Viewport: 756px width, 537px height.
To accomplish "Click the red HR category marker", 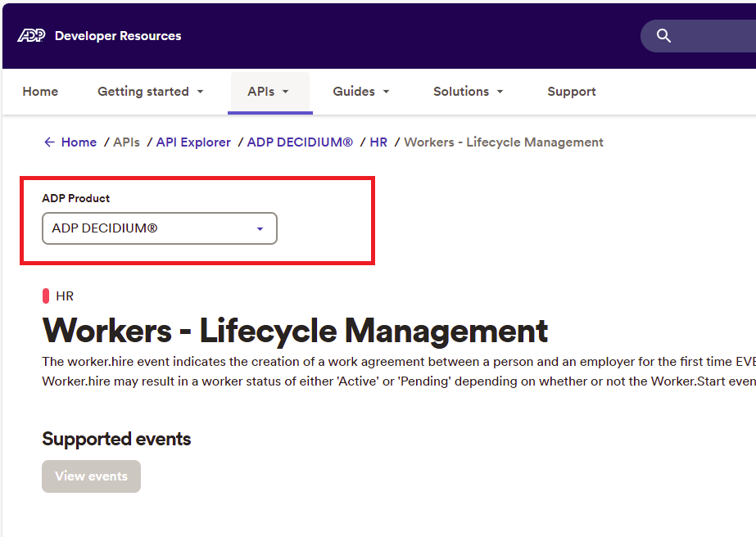I will click(x=46, y=296).
